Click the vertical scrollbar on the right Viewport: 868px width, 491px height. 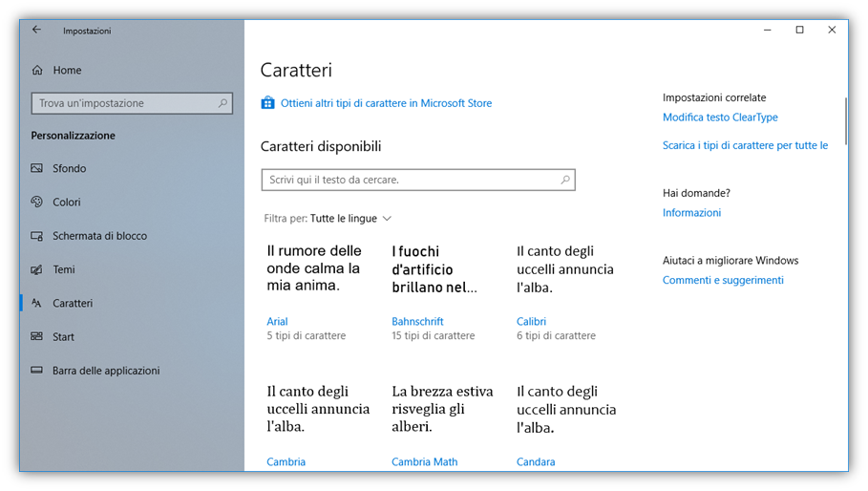pyautogui.click(x=845, y=119)
